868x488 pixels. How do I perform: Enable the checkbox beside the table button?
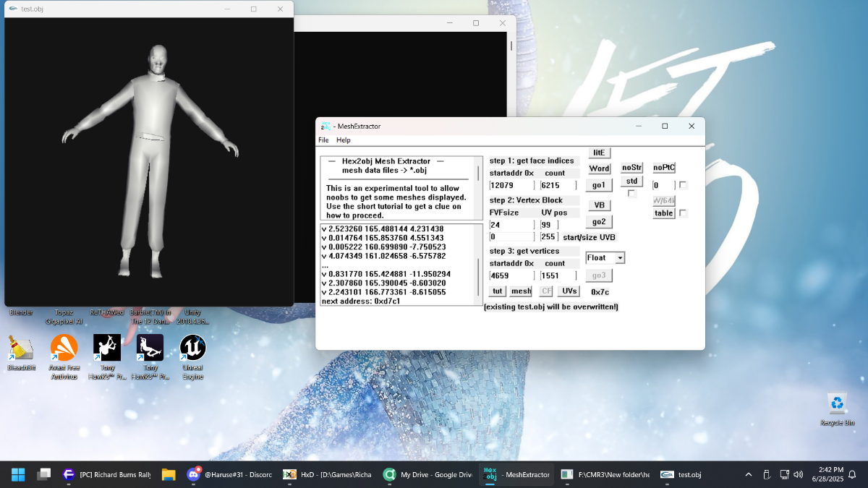click(683, 213)
